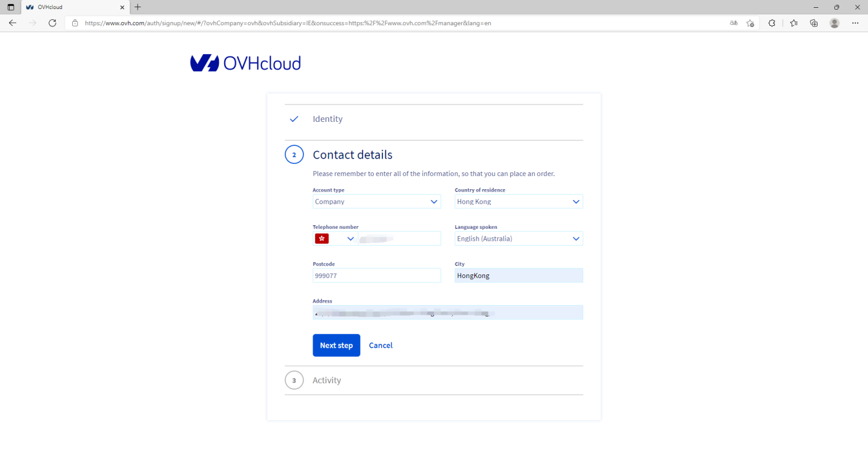Add this page to favorites
Viewport: 868px width, 469px height.
[x=750, y=23]
